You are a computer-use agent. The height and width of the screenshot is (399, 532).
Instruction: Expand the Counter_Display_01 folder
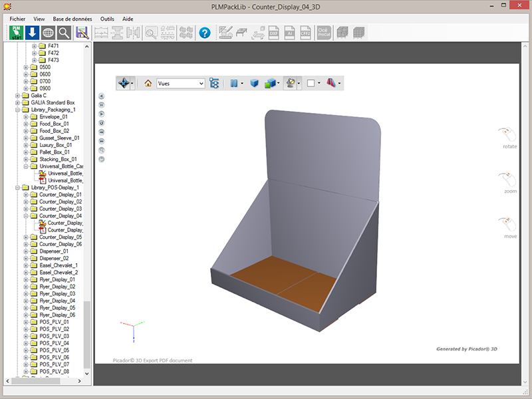(26, 195)
